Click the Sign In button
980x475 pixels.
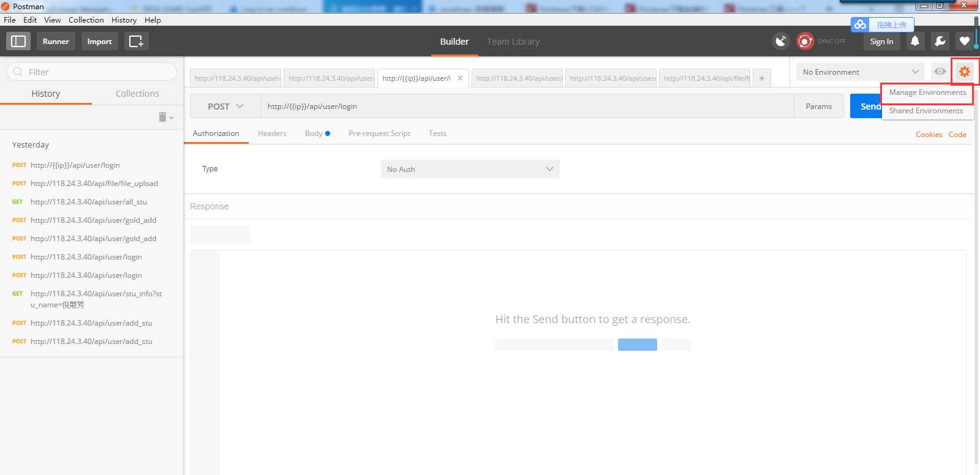pos(881,41)
